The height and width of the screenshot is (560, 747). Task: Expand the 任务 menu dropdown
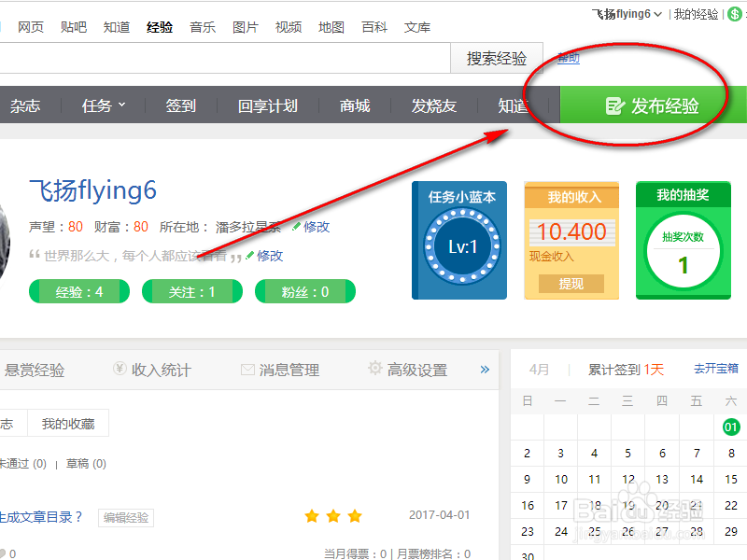(104, 105)
